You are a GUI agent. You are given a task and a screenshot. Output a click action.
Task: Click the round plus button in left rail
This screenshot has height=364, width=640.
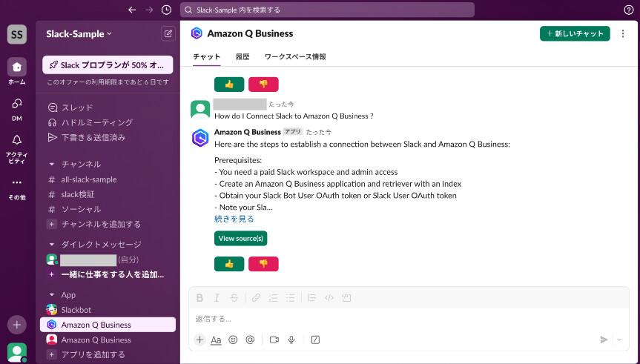click(x=17, y=325)
